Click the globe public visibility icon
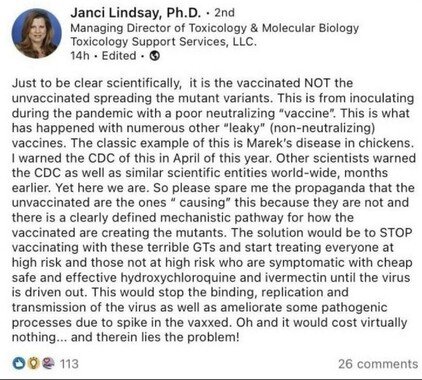This screenshot has height=380, width=422. pos(155,56)
